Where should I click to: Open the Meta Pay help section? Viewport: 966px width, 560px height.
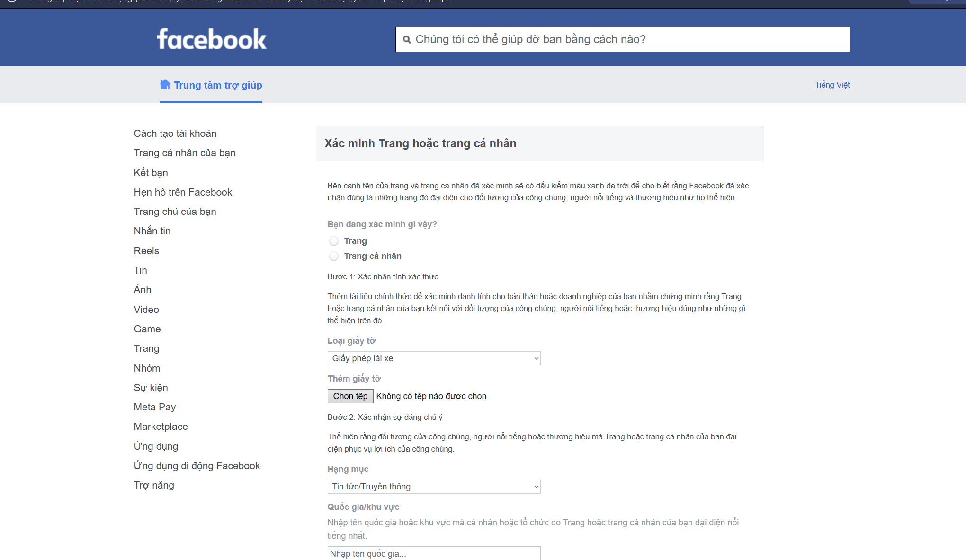154,407
